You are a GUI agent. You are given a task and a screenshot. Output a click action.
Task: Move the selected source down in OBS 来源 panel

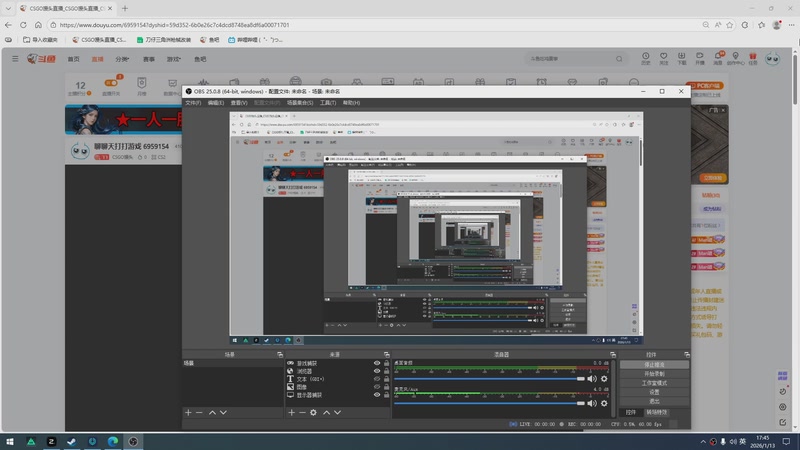pyautogui.click(x=338, y=412)
